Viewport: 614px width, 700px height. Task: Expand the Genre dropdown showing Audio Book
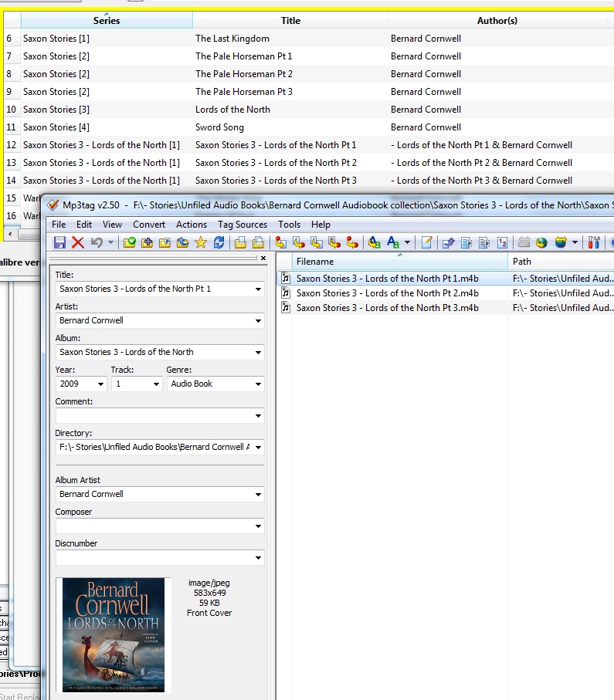tap(258, 384)
